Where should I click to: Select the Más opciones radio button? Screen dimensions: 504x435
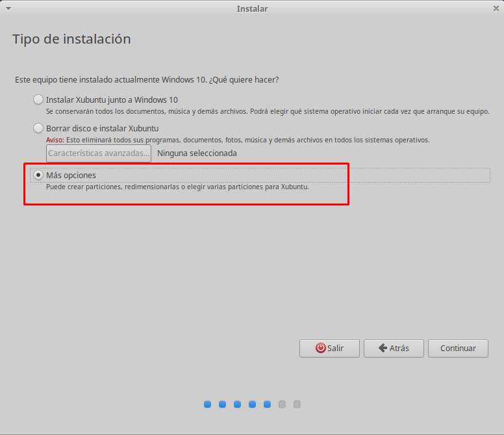click(x=38, y=176)
